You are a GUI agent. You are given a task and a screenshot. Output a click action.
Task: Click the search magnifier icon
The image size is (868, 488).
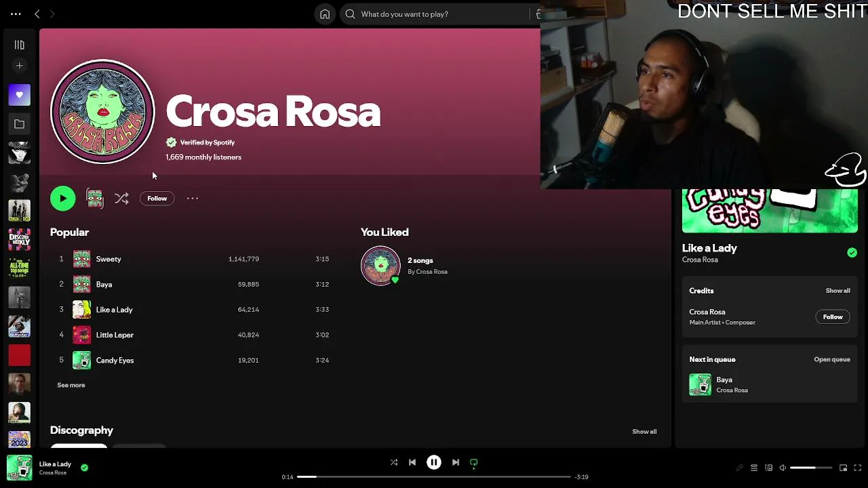point(350,14)
